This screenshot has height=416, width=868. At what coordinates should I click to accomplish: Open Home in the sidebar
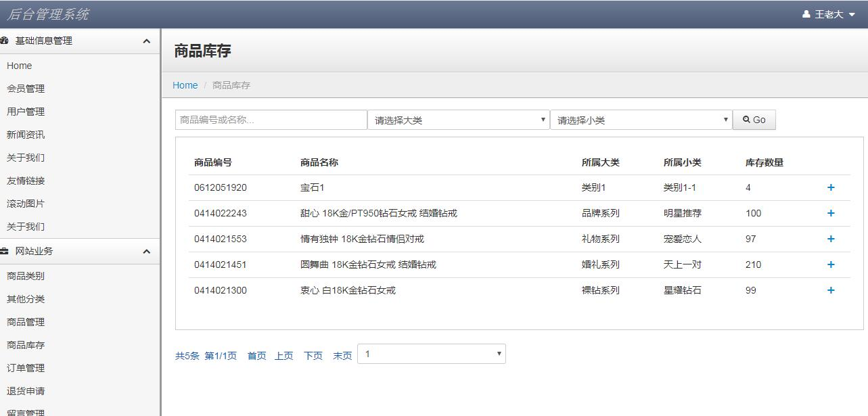[20, 66]
